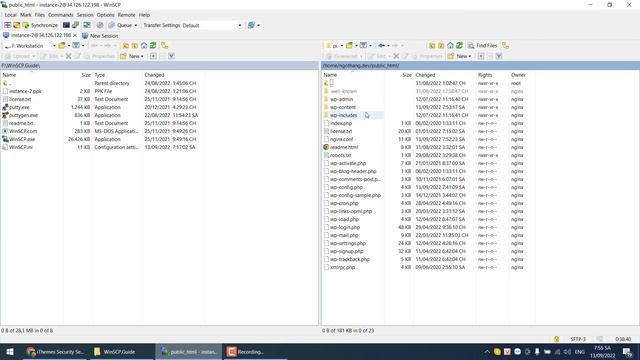This screenshot has width=640, height=360.
Task: Sort local panel by Changed column
Action: [173, 75]
